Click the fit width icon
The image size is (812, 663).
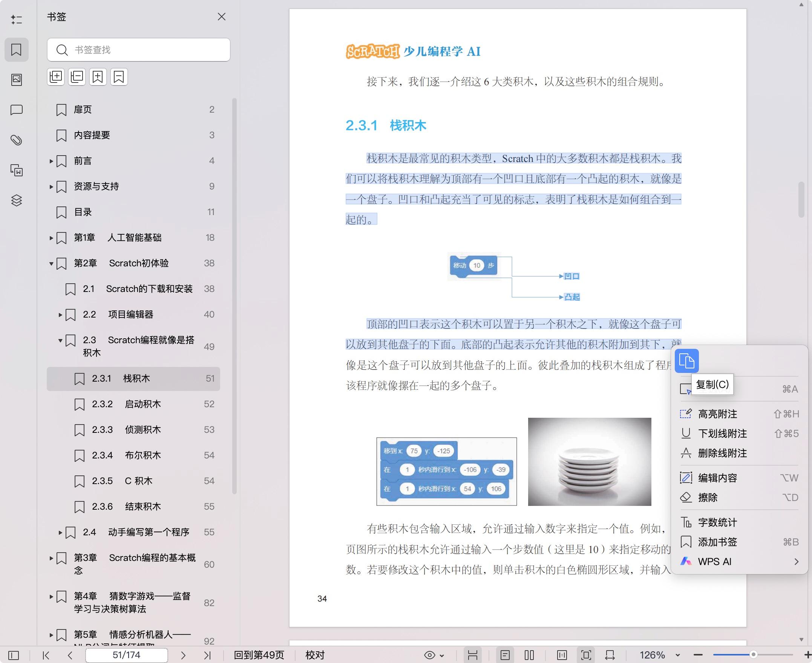pyautogui.click(x=610, y=655)
